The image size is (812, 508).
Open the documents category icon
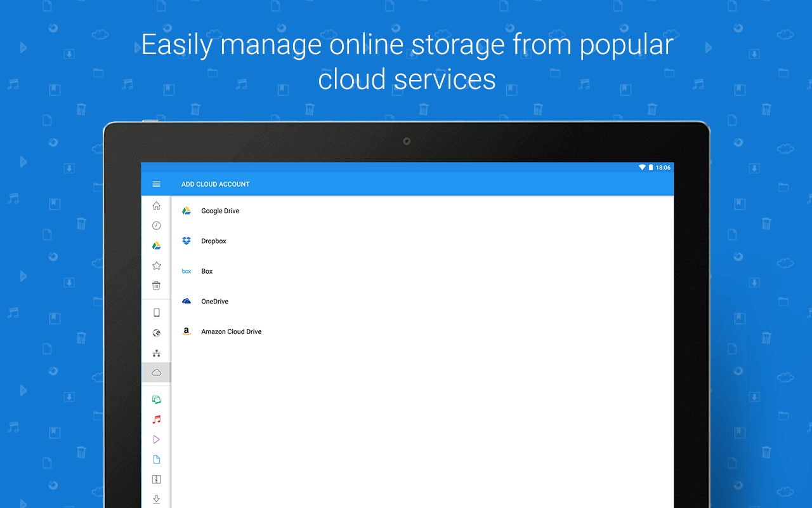pyautogui.click(x=157, y=460)
